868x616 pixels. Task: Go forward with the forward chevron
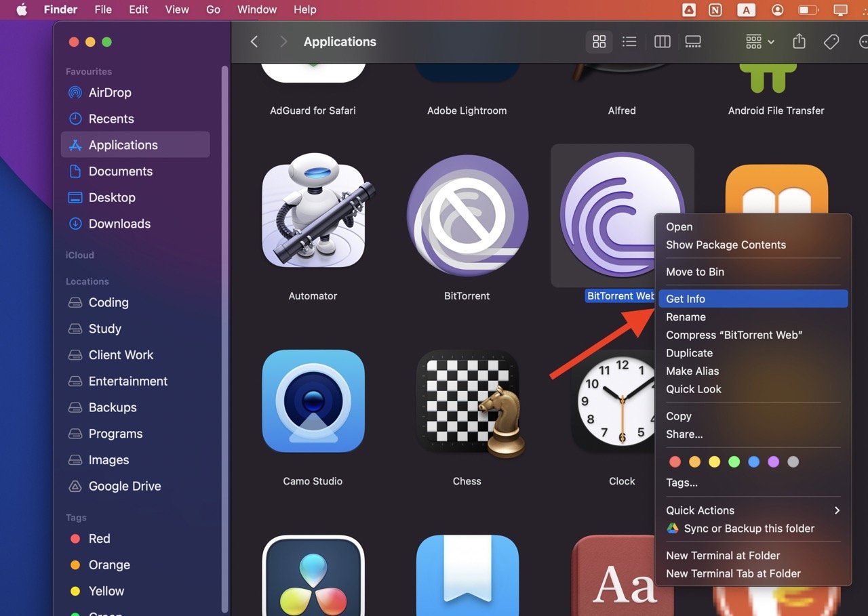tap(283, 42)
